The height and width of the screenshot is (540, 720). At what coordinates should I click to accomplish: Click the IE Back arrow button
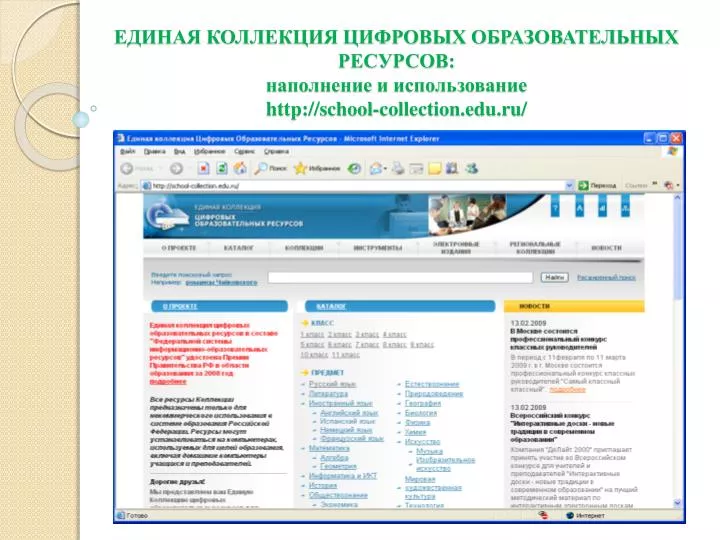pyautogui.click(x=127, y=169)
